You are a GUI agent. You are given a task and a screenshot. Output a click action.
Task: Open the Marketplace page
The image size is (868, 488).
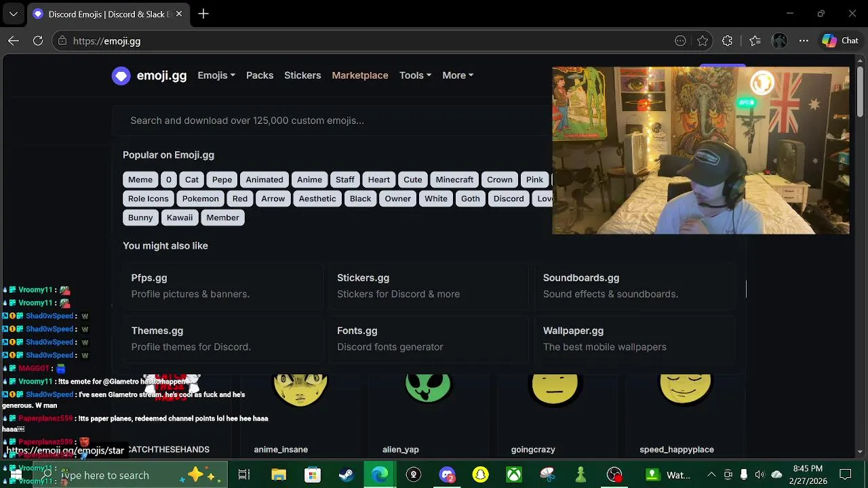[x=360, y=75]
